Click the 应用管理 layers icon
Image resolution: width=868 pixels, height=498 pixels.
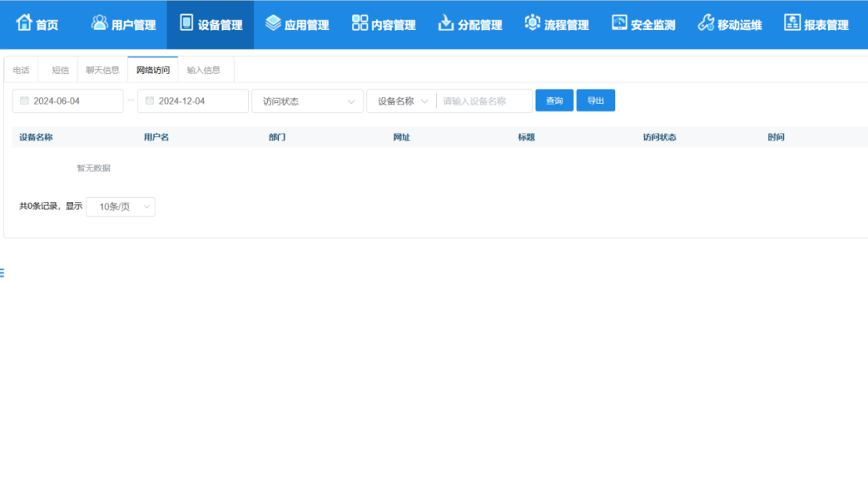273,23
